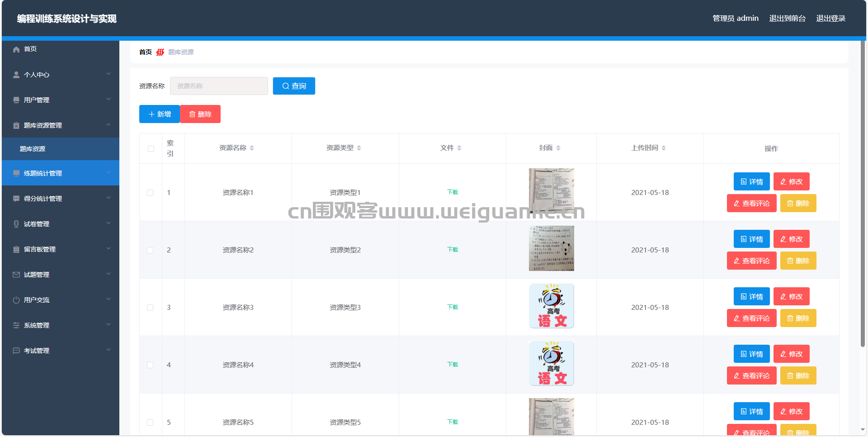Click 退出到前台 in the header
868x437 pixels.
point(788,19)
